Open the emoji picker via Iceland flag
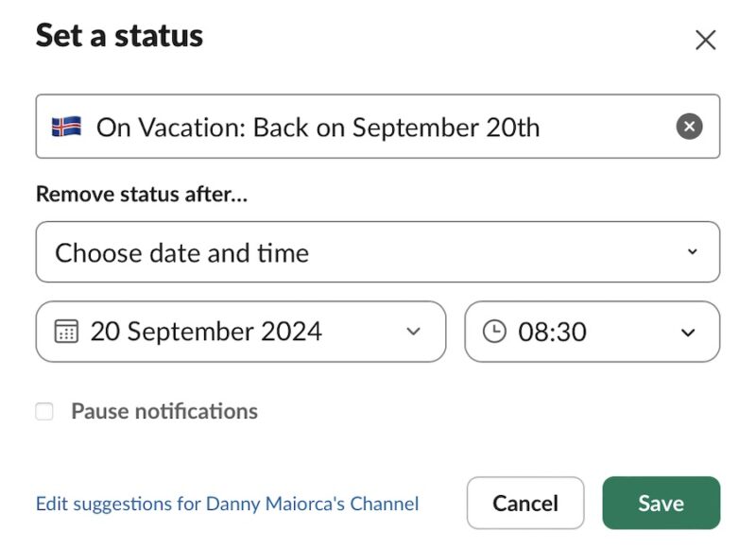This screenshot has width=756, height=548. (x=66, y=126)
